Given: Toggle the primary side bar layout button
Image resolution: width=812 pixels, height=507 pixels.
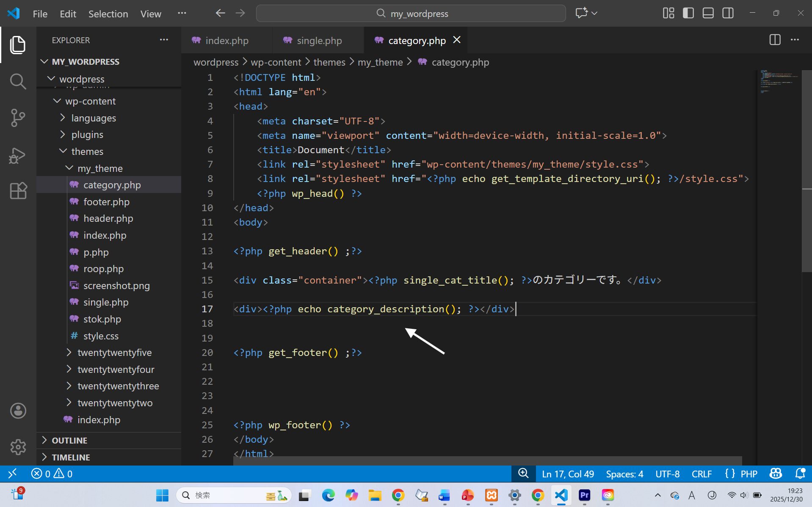Looking at the screenshot, I should point(688,13).
